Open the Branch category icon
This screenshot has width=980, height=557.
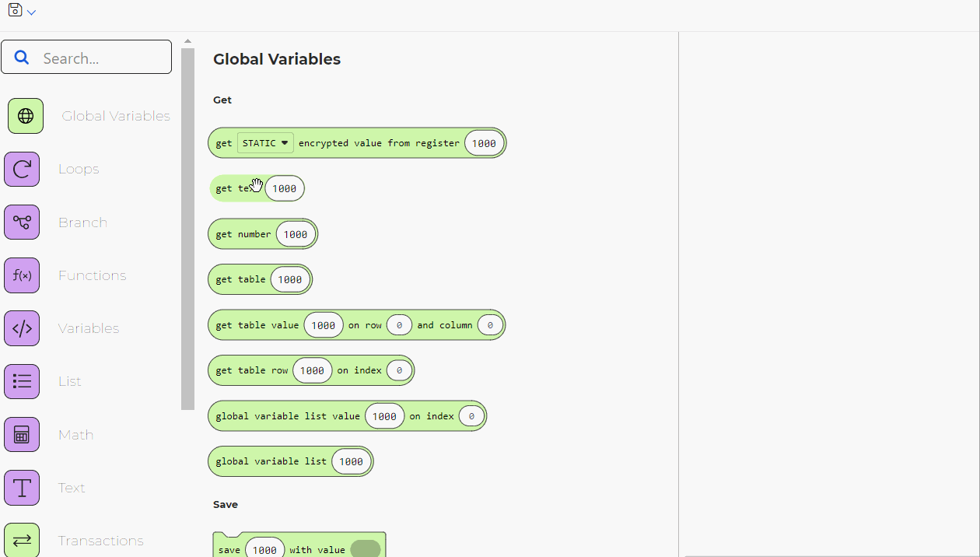coord(22,222)
